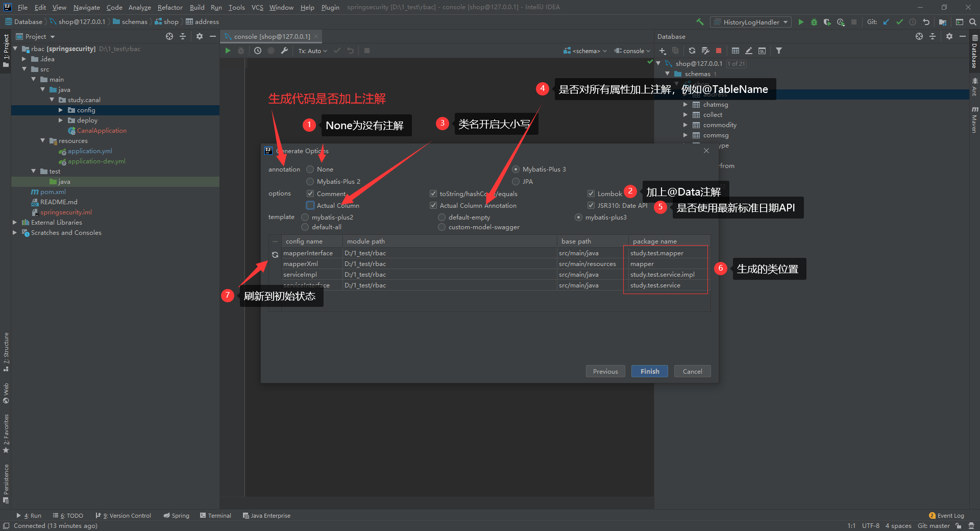The height and width of the screenshot is (531, 980).
Task: Run HistoryLogHandler with the green play icon
Action: point(801,22)
